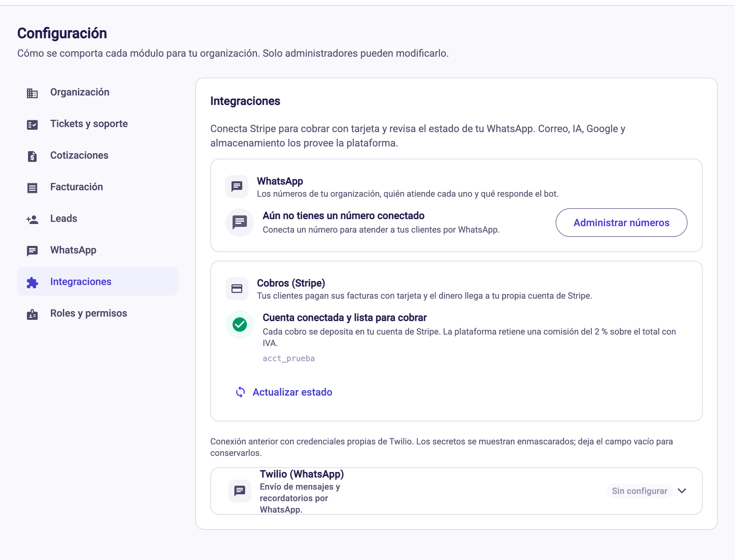Open the Leads settings section
Screen dimensions: 735x560
(98, 219)
